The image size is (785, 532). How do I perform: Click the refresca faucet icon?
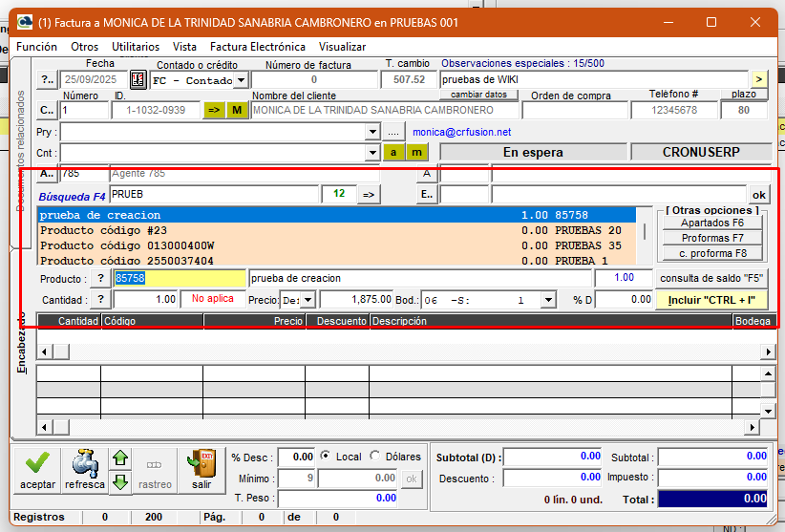pos(84,463)
